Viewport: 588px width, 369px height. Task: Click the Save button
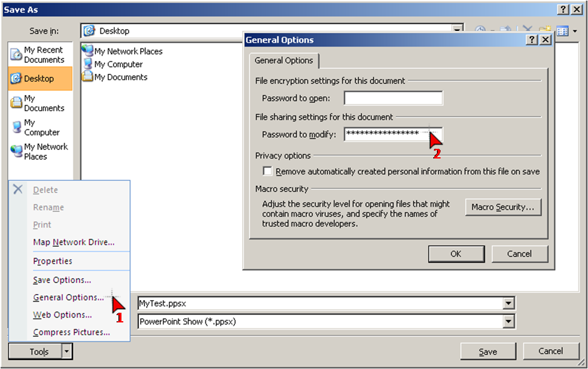click(488, 351)
